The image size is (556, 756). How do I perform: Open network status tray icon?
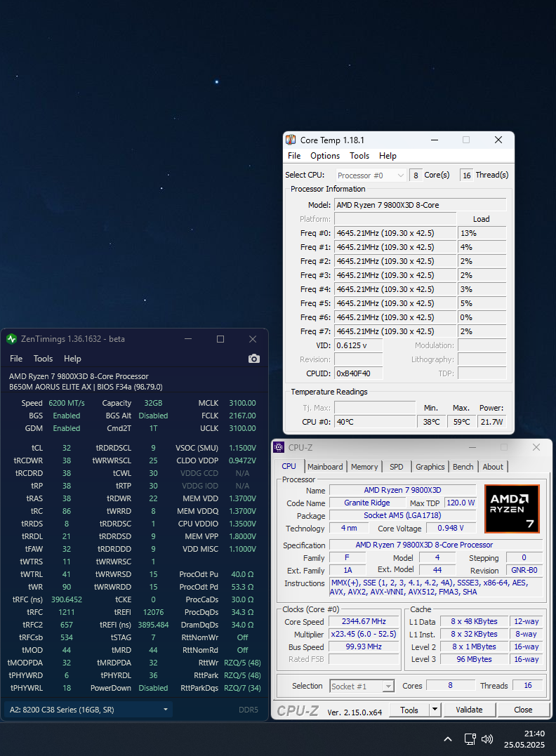pos(470,738)
